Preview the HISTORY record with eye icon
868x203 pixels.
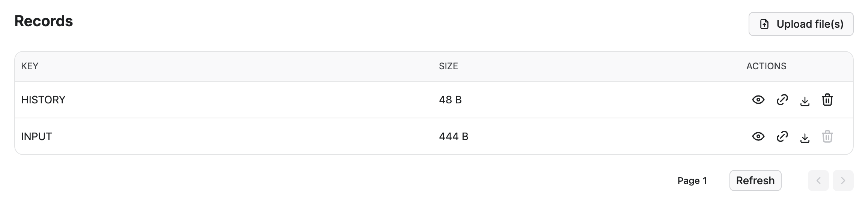click(758, 100)
